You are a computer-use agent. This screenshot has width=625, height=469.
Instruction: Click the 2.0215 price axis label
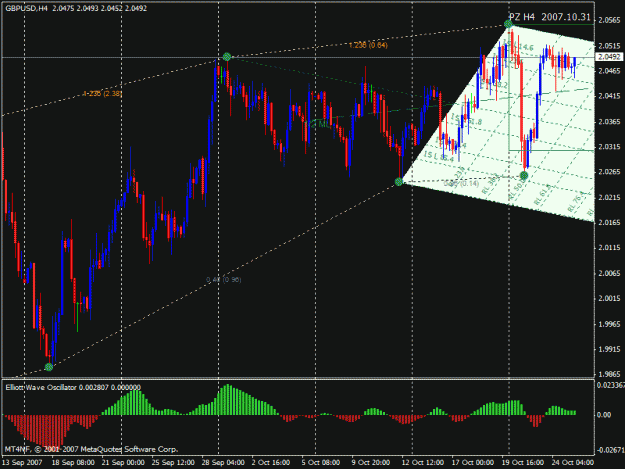click(x=609, y=197)
